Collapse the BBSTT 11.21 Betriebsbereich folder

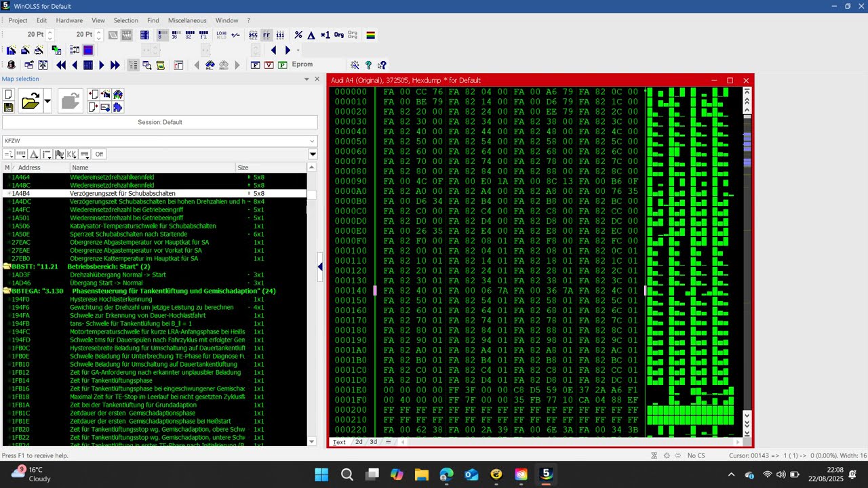7,266
